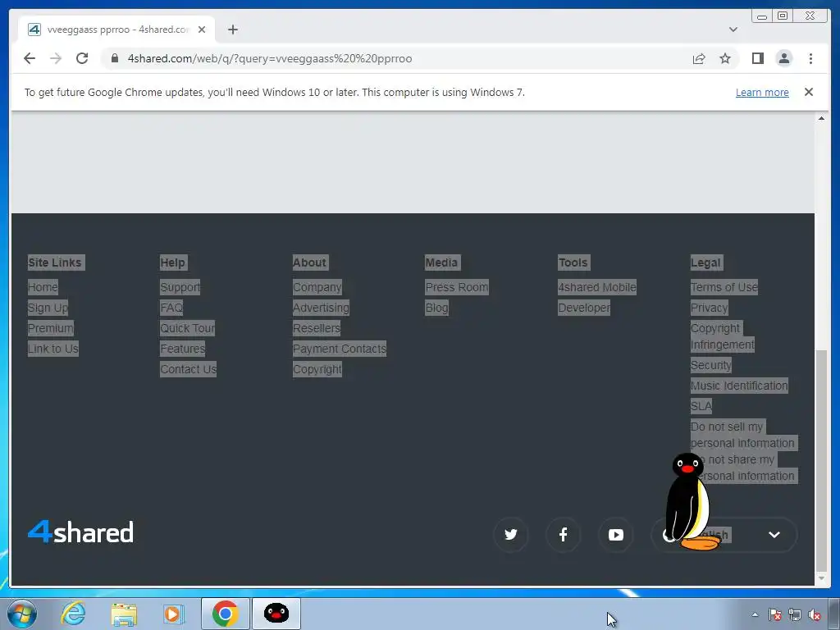Show hidden tray icons
This screenshot has height=630, width=840.
click(x=755, y=615)
